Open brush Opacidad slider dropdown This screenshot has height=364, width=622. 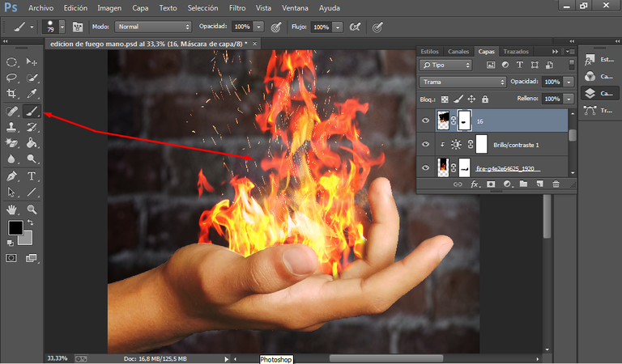pyautogui.click(x=258, y=27)
